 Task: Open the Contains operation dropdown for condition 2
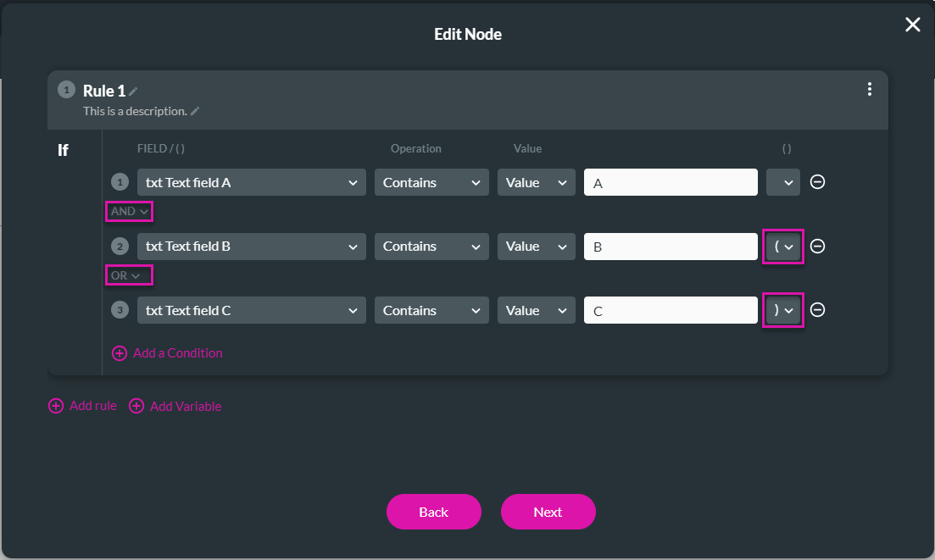[x=431, y=246]
